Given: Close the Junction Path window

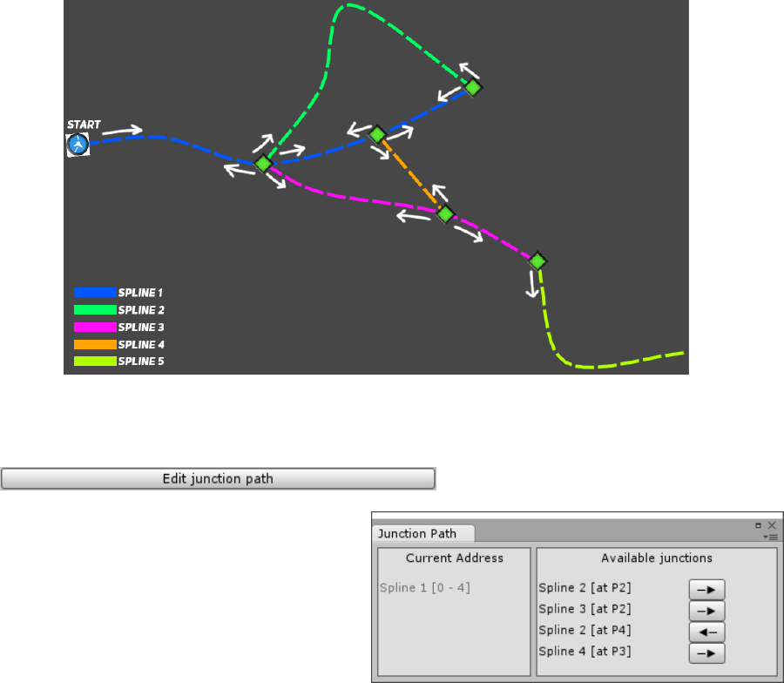Looking at the screenshot, I should [772, 525].
